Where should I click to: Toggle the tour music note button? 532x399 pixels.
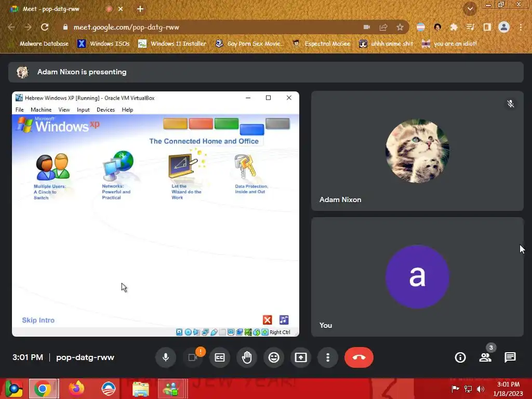click(284, 320)
